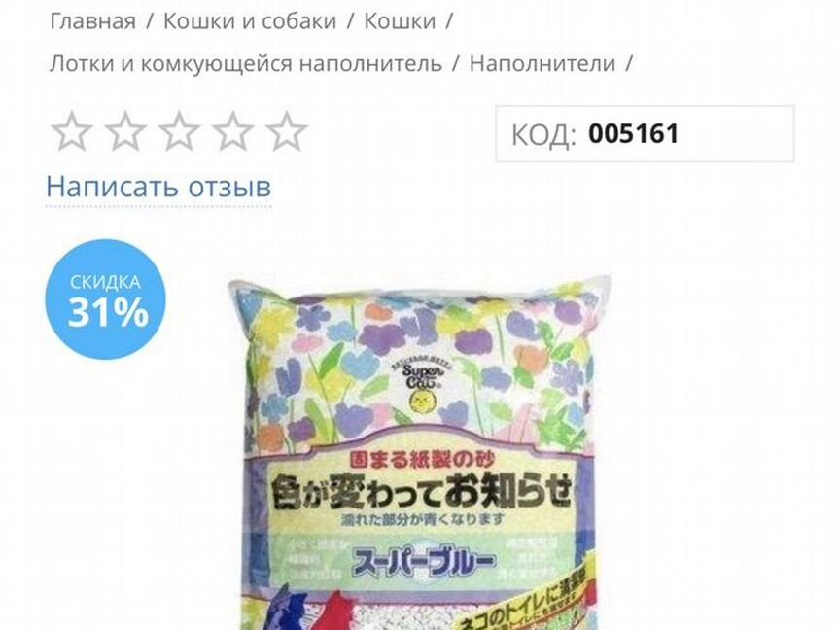Open the Кошки и собаки breadcrumb
The height and width of the screenshot is (630, 840).
(x=250, y=21)
